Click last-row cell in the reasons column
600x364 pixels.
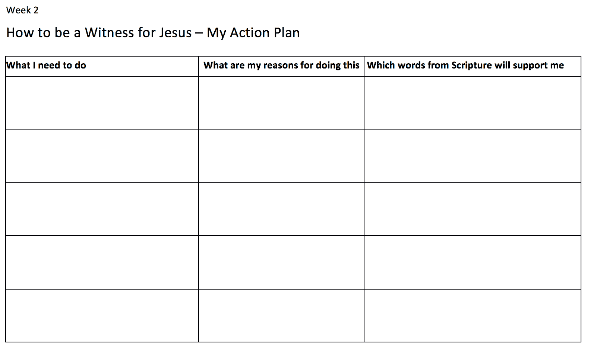click(281, 316)
